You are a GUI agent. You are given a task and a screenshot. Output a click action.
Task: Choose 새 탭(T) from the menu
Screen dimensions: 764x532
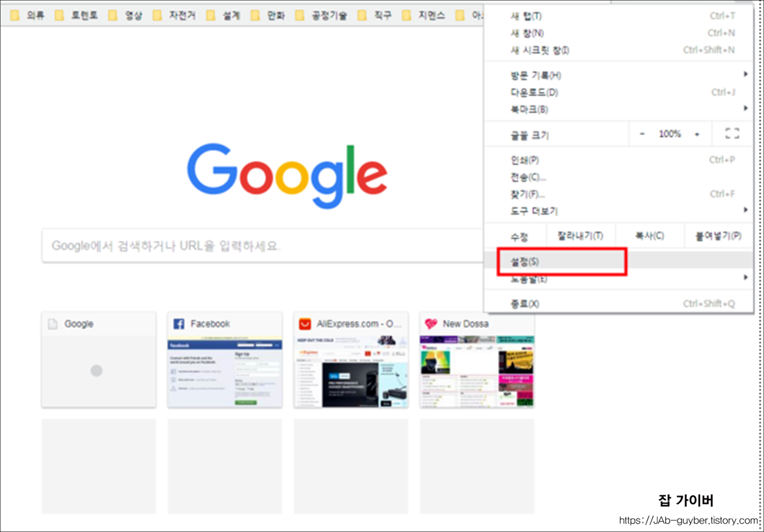618,16
